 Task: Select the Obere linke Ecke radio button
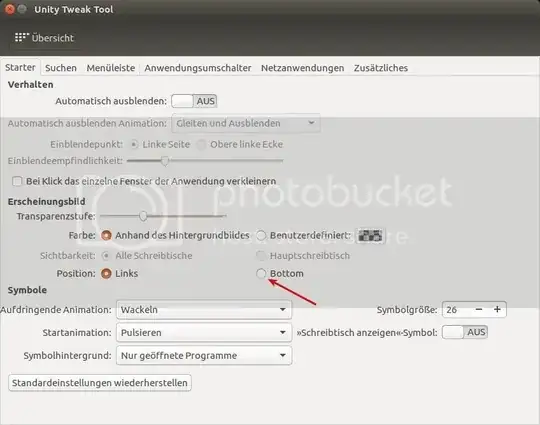(x=201, y=145)
